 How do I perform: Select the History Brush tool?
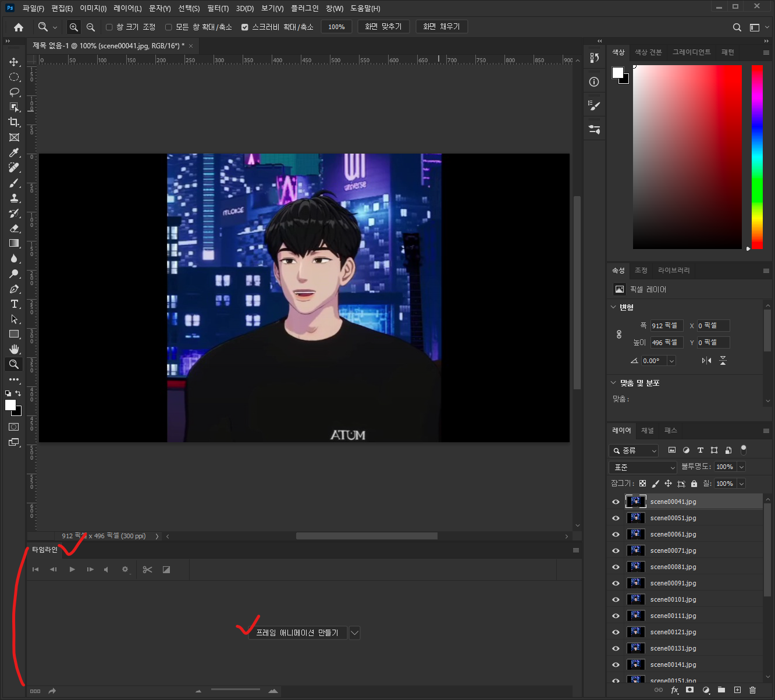[14, 213]
